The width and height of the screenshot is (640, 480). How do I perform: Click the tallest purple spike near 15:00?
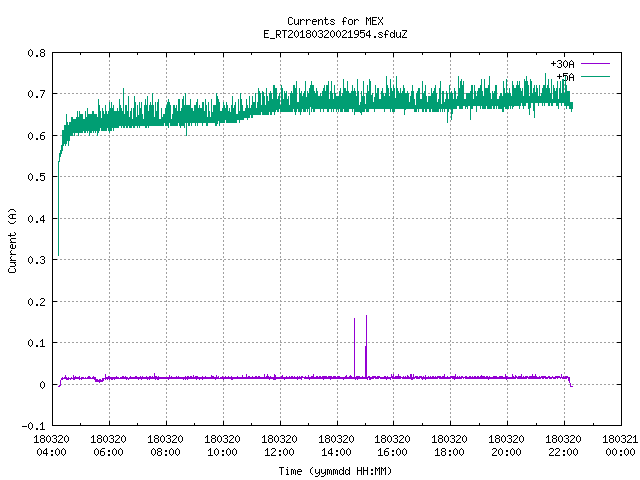coord(366,347)
